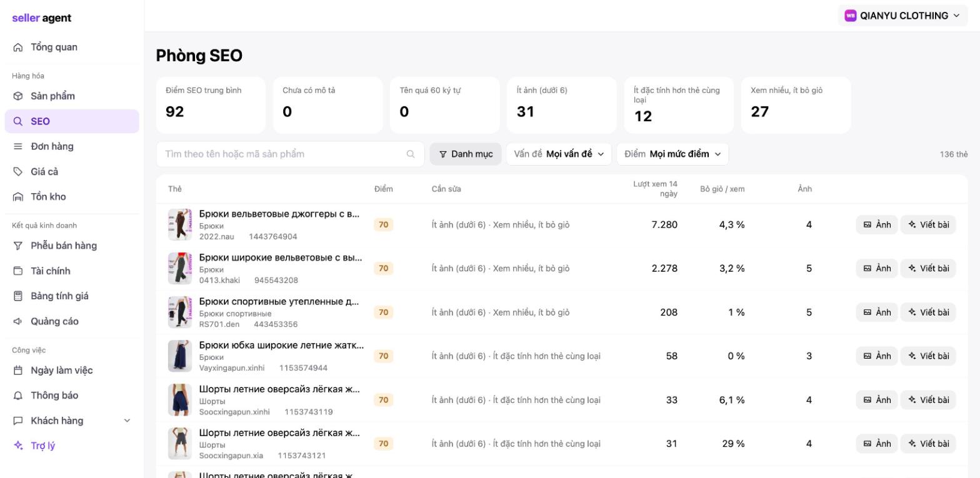Click thumbnail of product 2022.nau
980x478 pixels.
(x=180, y=224)
